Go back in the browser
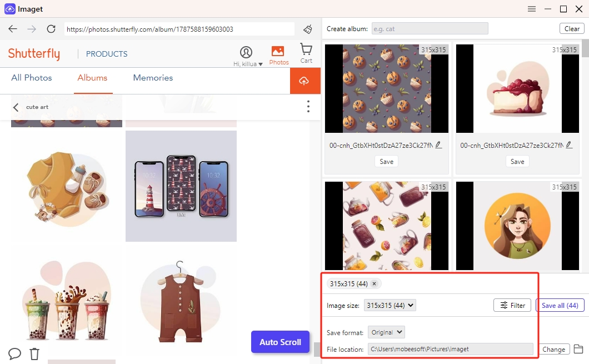This screenshot has width=589, height=364. 13,29
